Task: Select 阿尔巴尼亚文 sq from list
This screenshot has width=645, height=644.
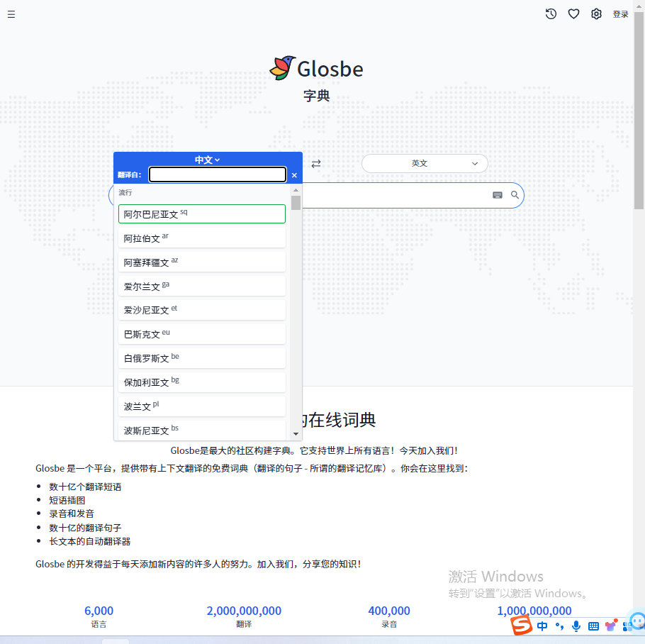Action: [x=202, y=214]
